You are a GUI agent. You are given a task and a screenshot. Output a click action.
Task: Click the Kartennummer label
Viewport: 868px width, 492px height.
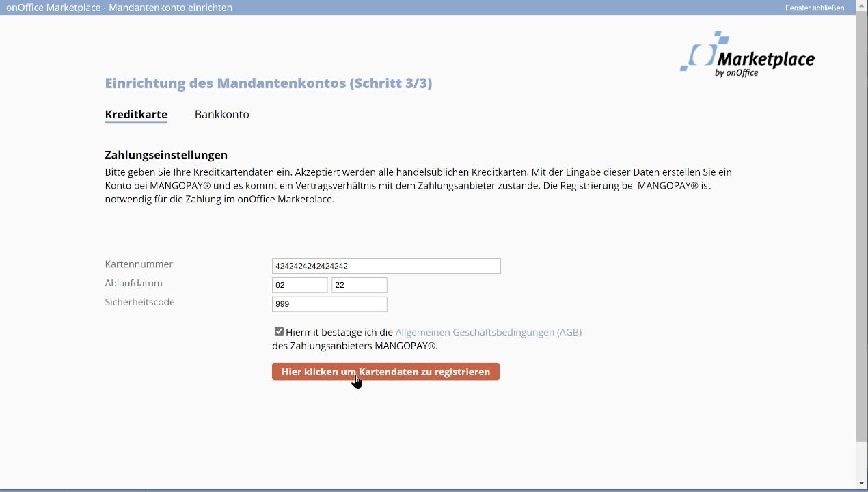tap(139, 264)
